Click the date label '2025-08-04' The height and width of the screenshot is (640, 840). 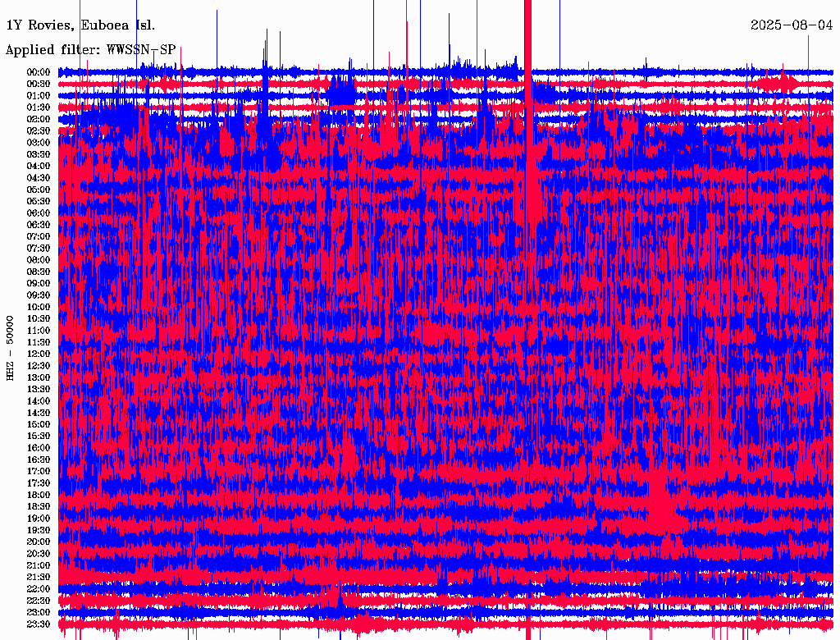click(792, 25)
